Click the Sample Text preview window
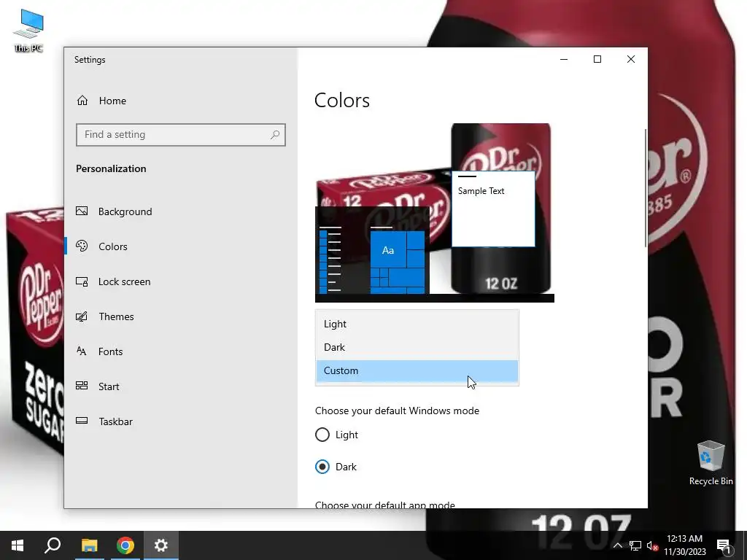 point(493,209)
